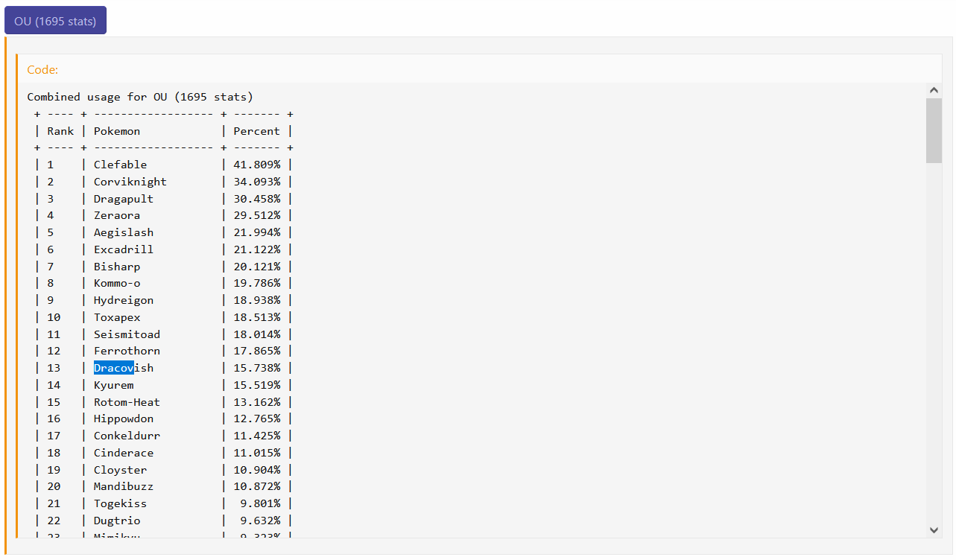Click the code box vertical scrollbar thumb
This screenshot has height=560, width=956.
click(x=934, y=130)
